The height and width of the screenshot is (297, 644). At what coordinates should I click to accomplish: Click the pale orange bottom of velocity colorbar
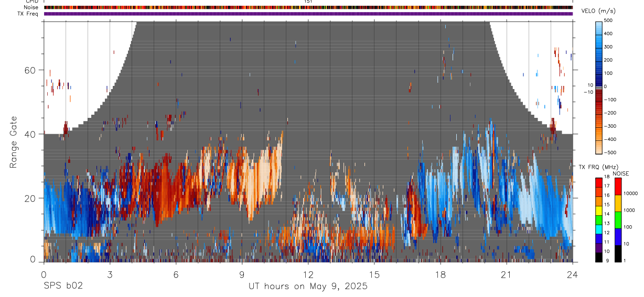598,148
